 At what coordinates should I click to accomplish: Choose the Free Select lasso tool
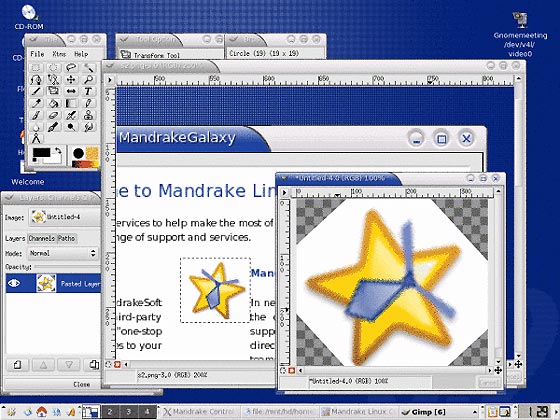71,68
